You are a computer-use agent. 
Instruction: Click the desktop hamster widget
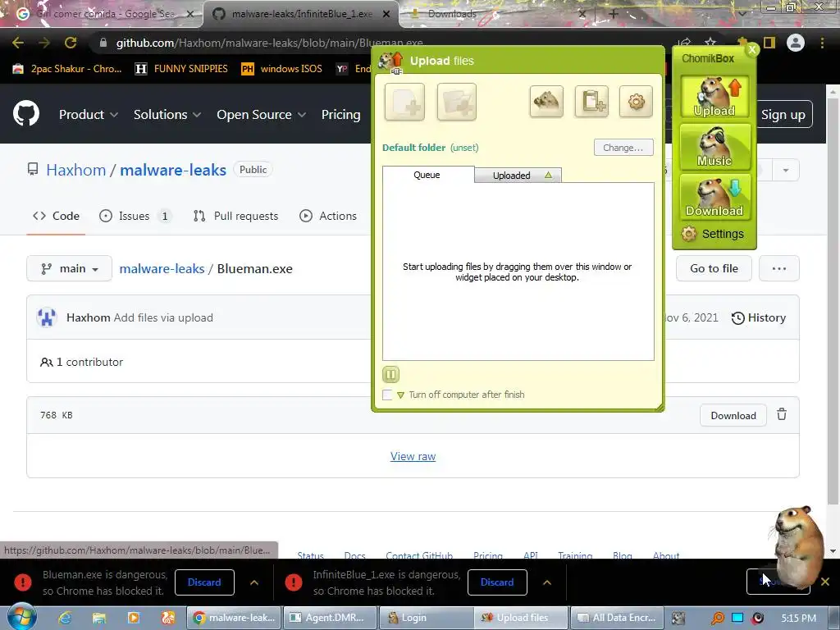click(797, 546)
